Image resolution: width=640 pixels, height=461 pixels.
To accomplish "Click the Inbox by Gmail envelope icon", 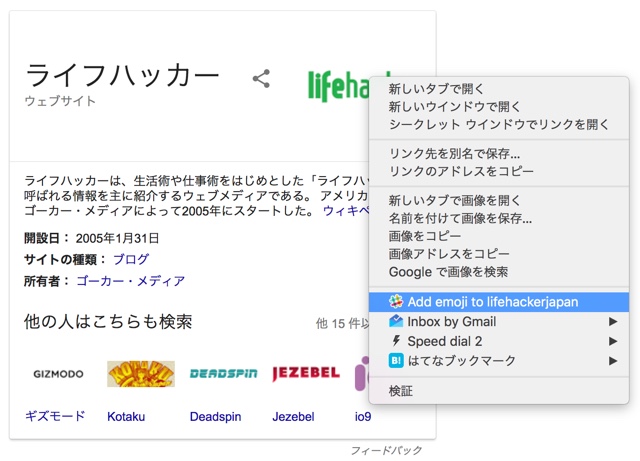I will click(x=396, y=321).
